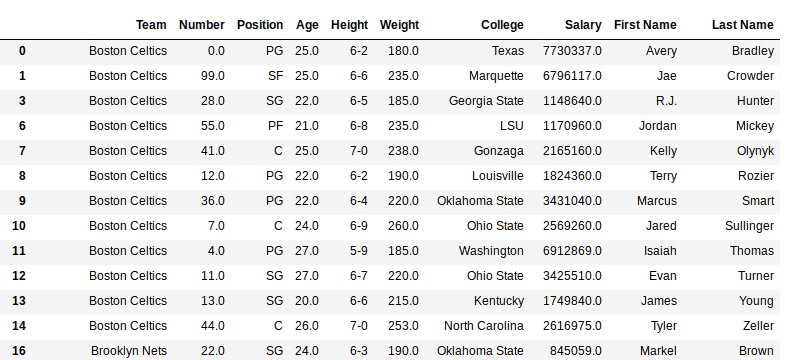Select the College column header
The height and width of the screenshot is (360, 785).
coord(502,25)
